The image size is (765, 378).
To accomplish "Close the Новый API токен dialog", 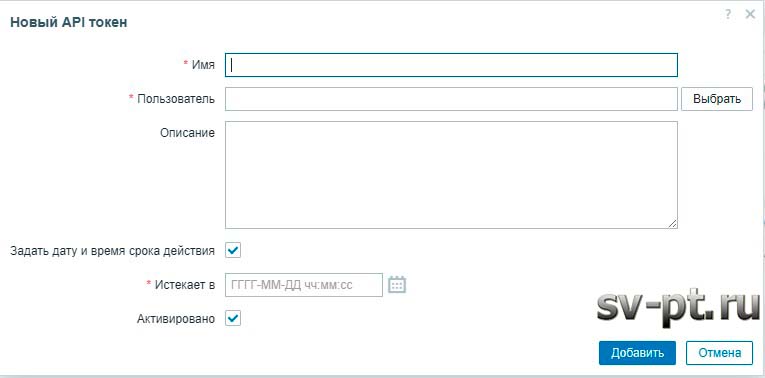I will pos(750,15).
